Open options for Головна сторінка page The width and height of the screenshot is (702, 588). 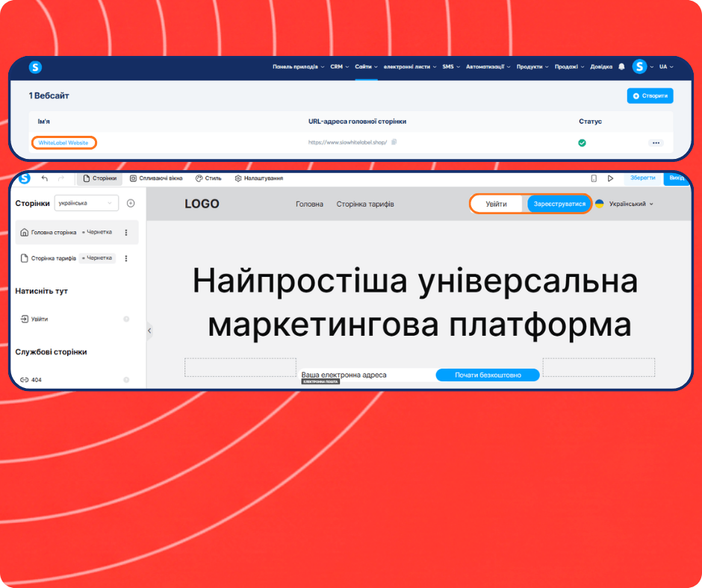(x=126, y=232)
